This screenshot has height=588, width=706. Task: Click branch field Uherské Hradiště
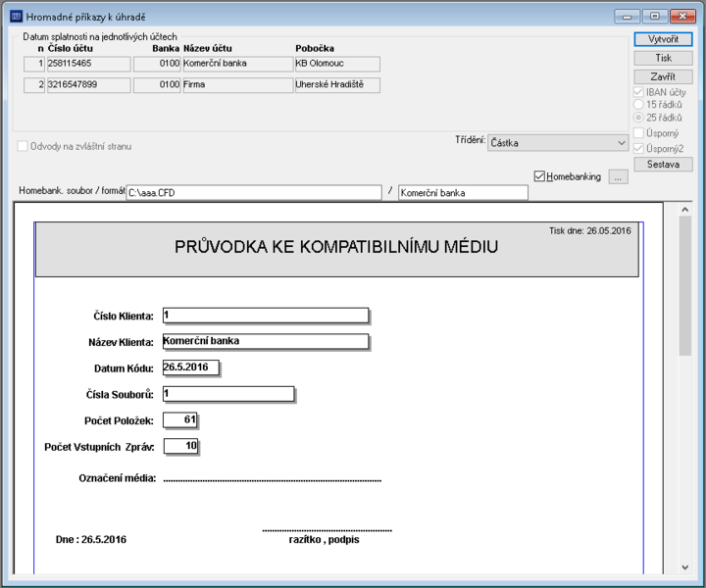tap(337, 85)
